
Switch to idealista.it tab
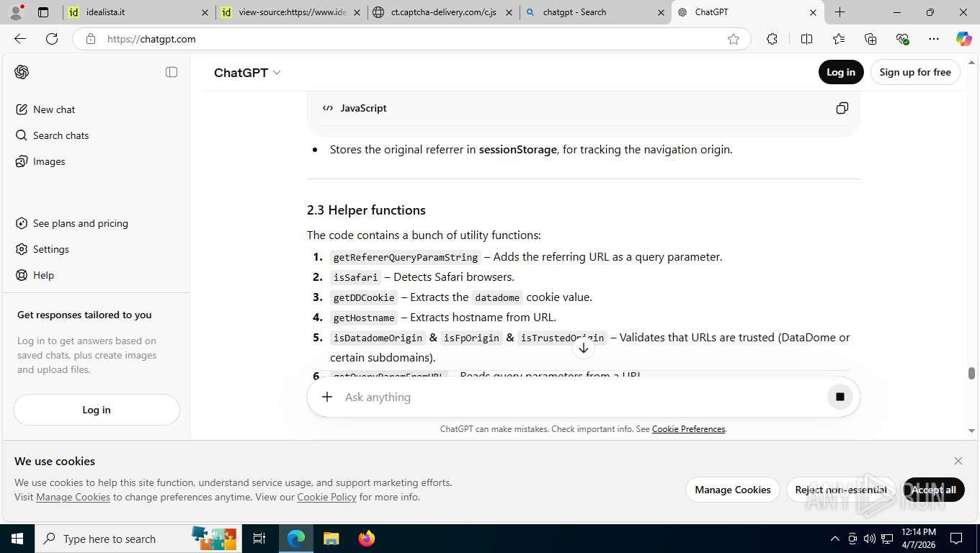click(x=138, y=12)
